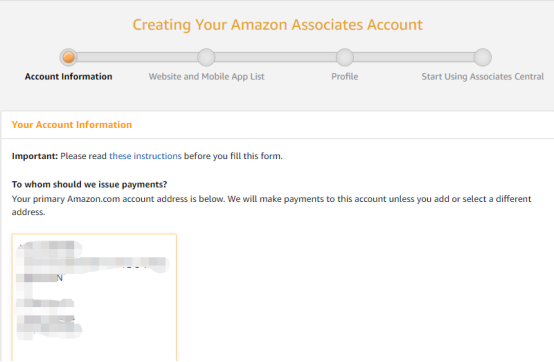Open the Account Information step label
554x362 pixels.
[69, 77]
